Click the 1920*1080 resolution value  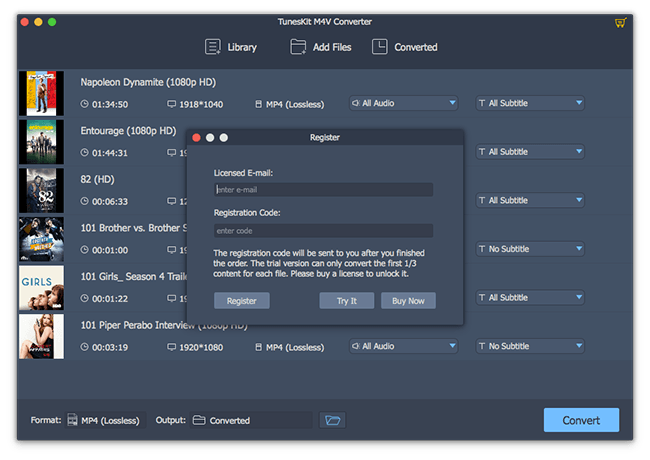[201, 347]
